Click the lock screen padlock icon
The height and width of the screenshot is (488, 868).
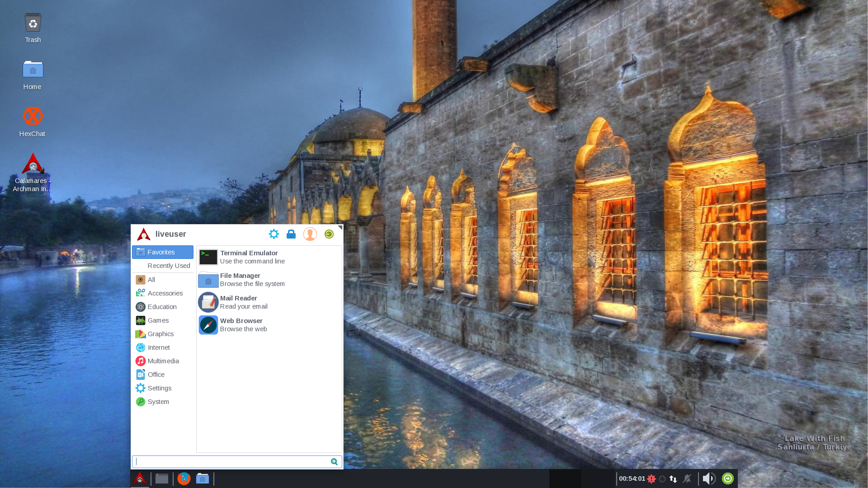[291, 234]
